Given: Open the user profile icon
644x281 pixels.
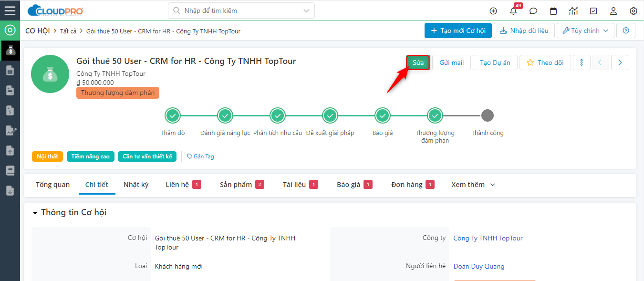Looking at the screenshot, I should (x=613, y=11).
